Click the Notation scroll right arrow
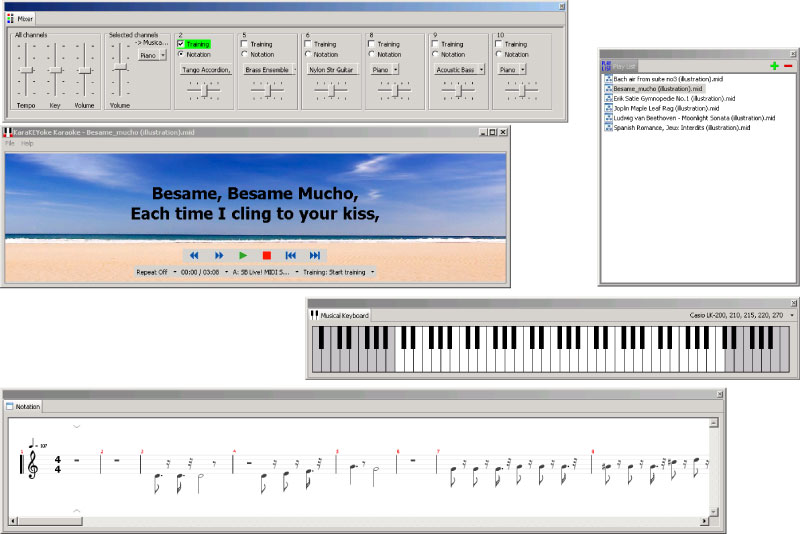 click(705, 521)
